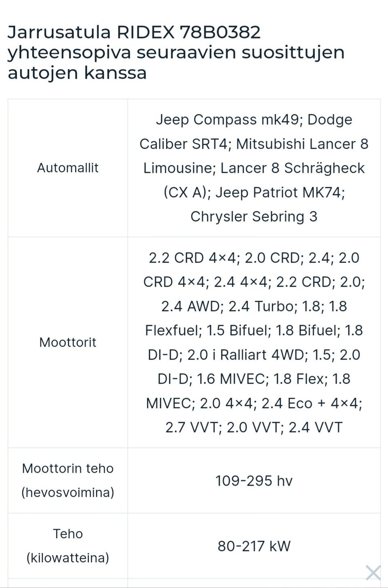
Task: Close the overlay with the X icon
Action: click(x=373, y=573)
